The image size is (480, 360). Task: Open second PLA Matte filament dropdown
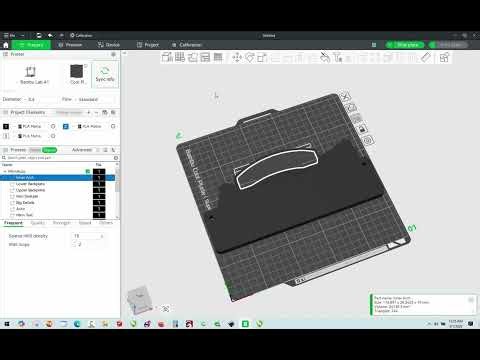click(x=92, y=126)
